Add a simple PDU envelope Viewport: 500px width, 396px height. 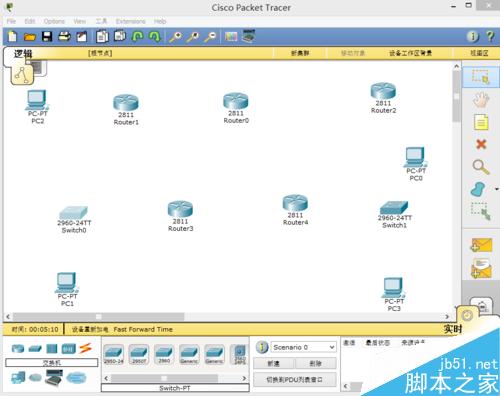pos(481,245)
